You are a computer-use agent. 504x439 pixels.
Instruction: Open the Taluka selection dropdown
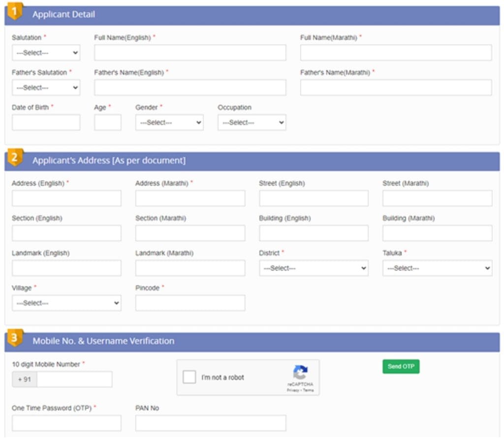point(438,268)
